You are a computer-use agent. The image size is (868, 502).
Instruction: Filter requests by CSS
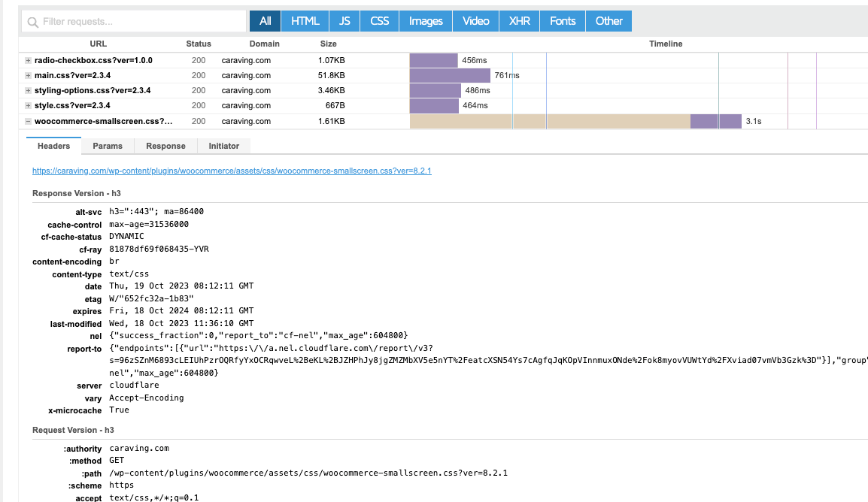(x=379, y=21)
